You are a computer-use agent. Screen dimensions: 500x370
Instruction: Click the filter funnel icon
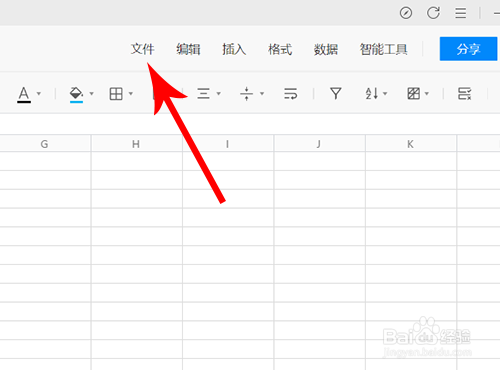click(x=336, y=94)
